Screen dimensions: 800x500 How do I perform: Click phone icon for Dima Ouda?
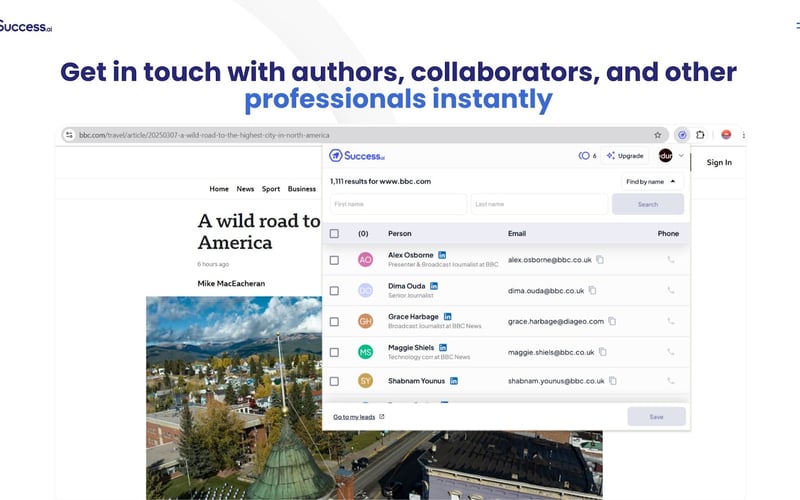click(x=671, y=290)
